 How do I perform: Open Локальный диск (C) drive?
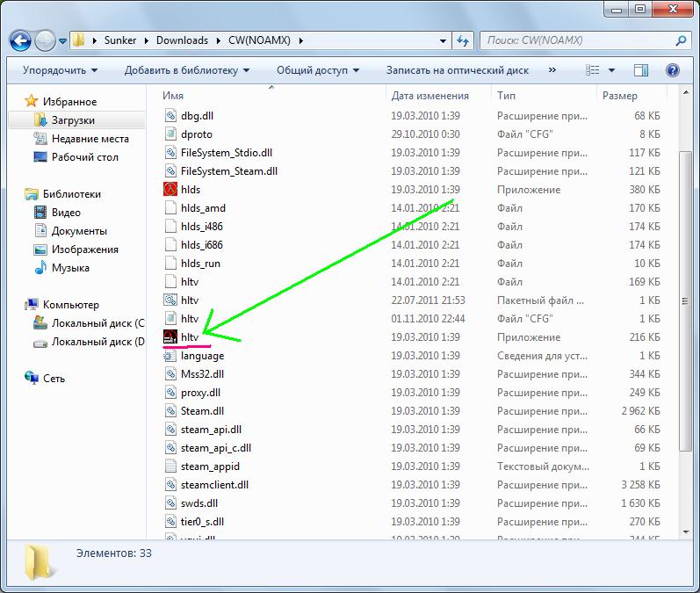[x=97, y=323]
